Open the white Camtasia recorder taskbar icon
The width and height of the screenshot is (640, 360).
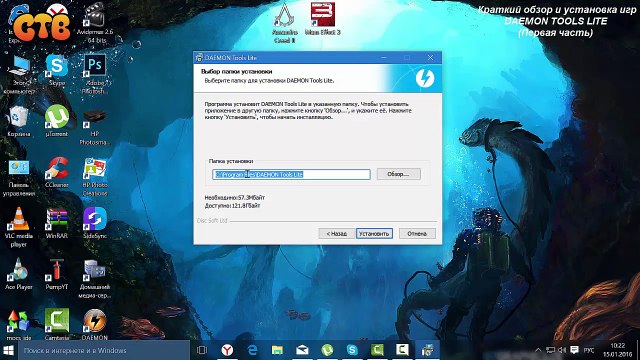click(402, 350)
